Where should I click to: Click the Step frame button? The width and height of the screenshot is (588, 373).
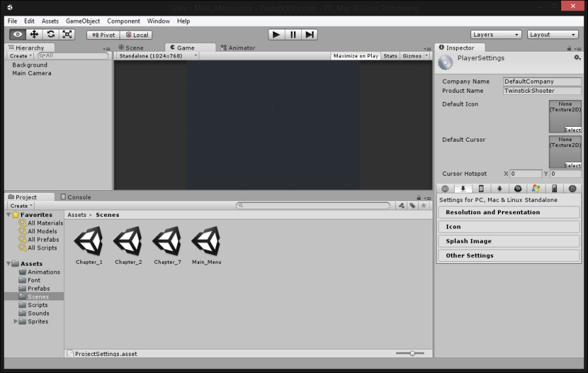click(310, 35)
